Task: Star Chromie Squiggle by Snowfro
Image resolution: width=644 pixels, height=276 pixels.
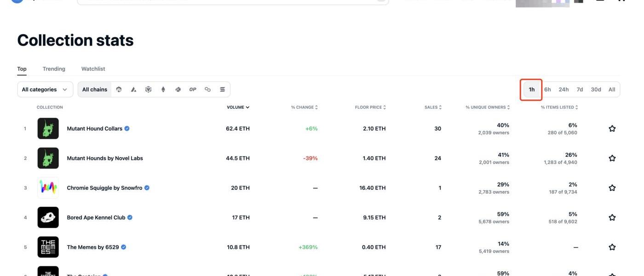Action: 612,188
